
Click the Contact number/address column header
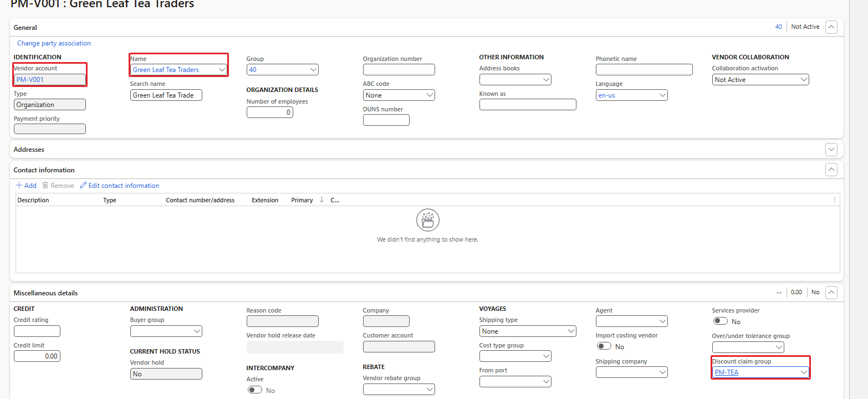point(200,200)
